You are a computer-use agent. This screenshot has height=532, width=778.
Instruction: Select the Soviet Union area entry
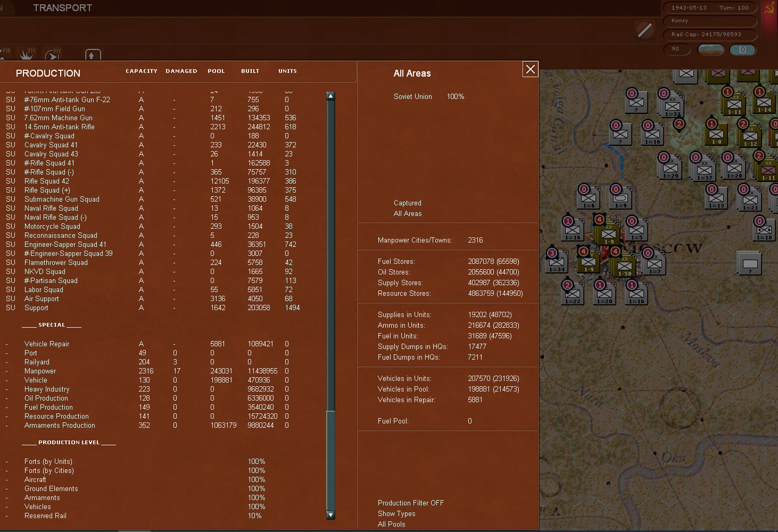[x=413, y=96]
